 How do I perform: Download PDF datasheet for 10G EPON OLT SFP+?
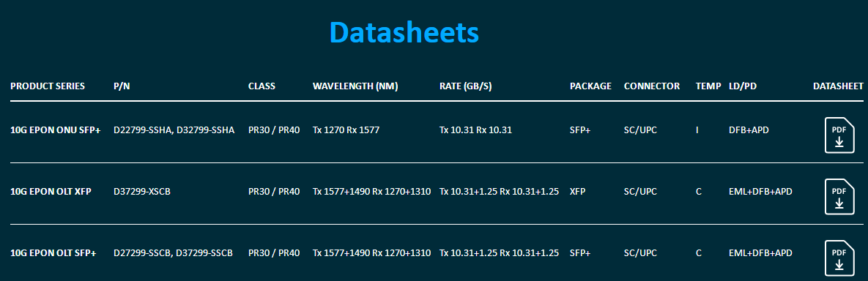coord(839,258)
